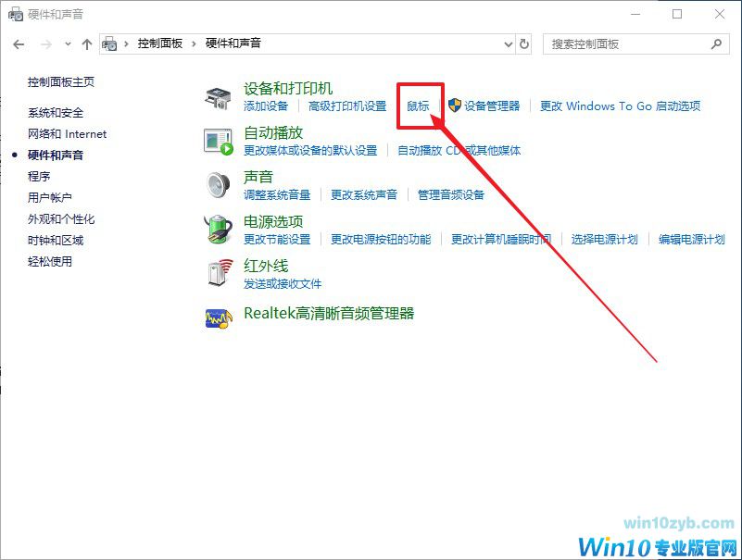Open 轻松使用 in the sidebar
This screenshot has height=560, width=742.
pos(50,262)
